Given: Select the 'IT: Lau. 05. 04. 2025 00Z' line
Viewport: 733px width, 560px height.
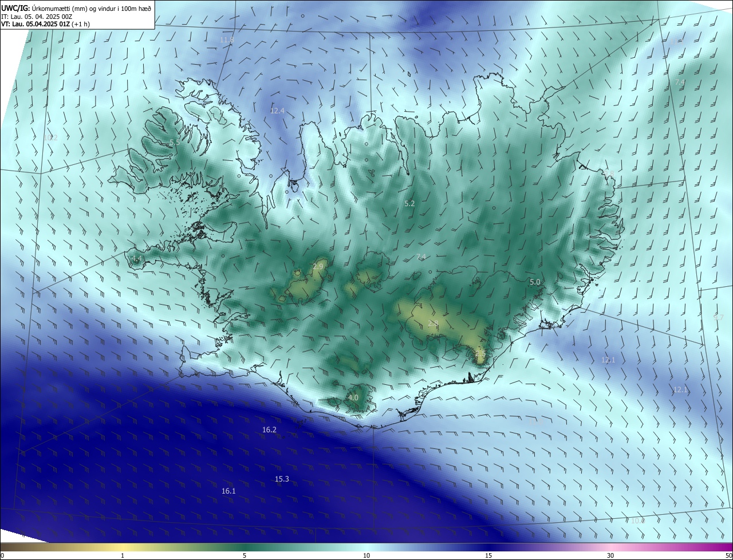Looking at the screenshot, I should click(38, 16).
